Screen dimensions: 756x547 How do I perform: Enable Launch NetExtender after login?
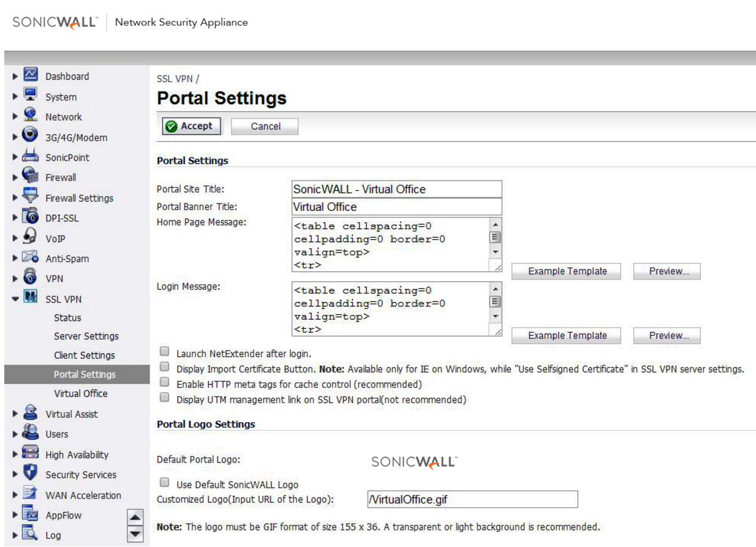coord(164,353)
